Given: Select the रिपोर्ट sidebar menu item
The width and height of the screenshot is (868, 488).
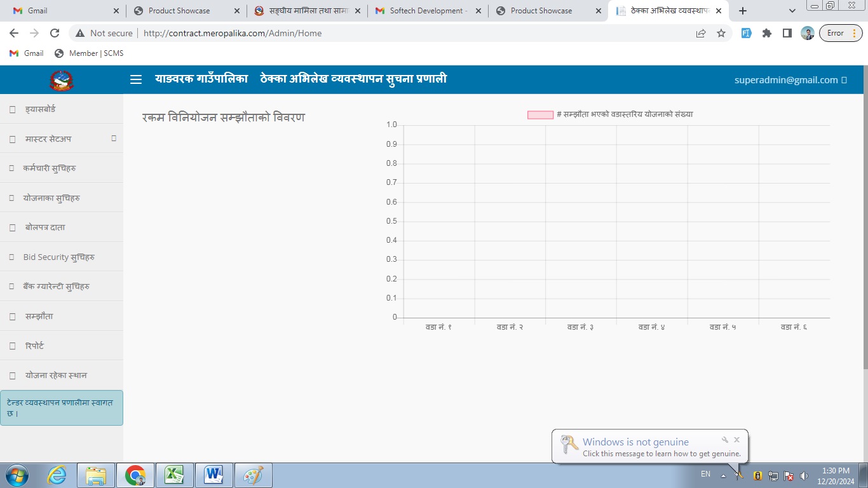Looking at the screenshot, I should click(x=34, y=346).
